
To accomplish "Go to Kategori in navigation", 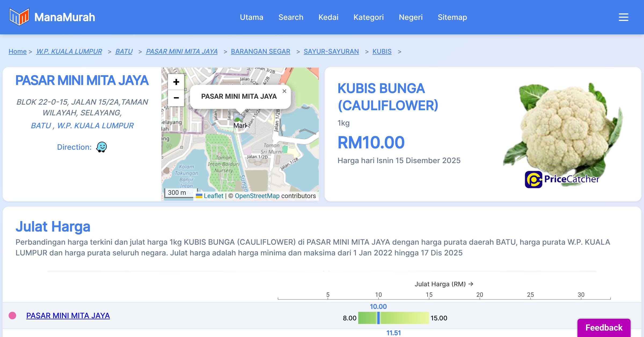I will point(368,17).
